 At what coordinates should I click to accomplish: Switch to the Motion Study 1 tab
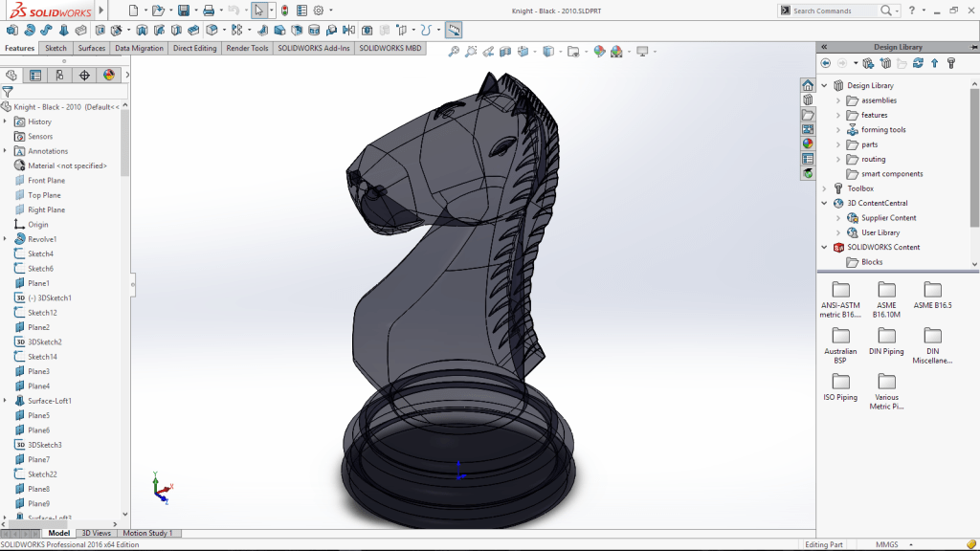click(x=147, y=533)
